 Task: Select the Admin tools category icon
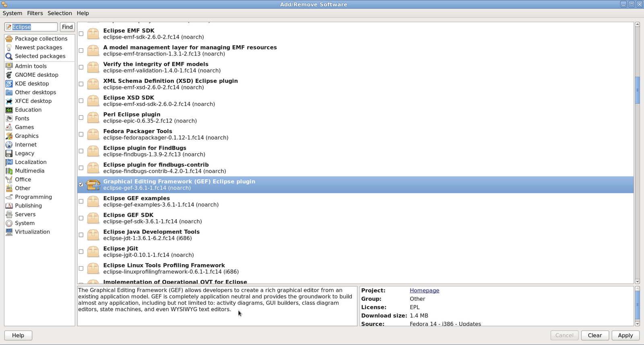click(9, 66)
